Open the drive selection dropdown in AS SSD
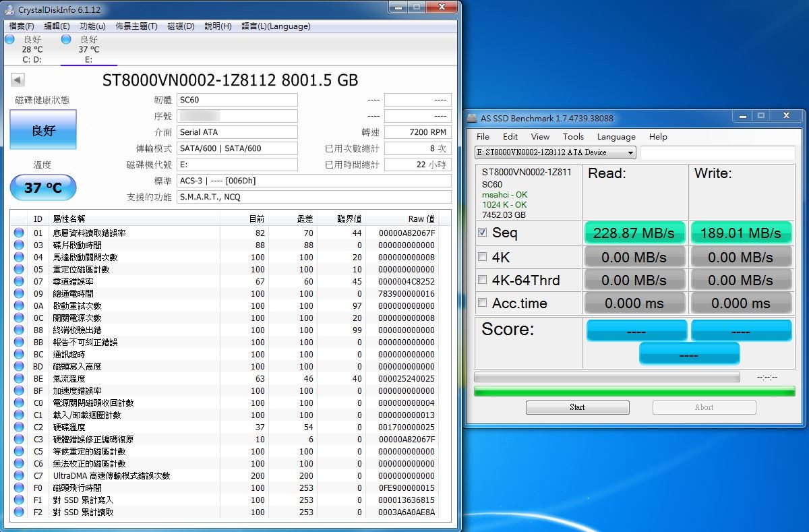The width and height of the screenshot is (809, 532). click(x=556, y=152)
